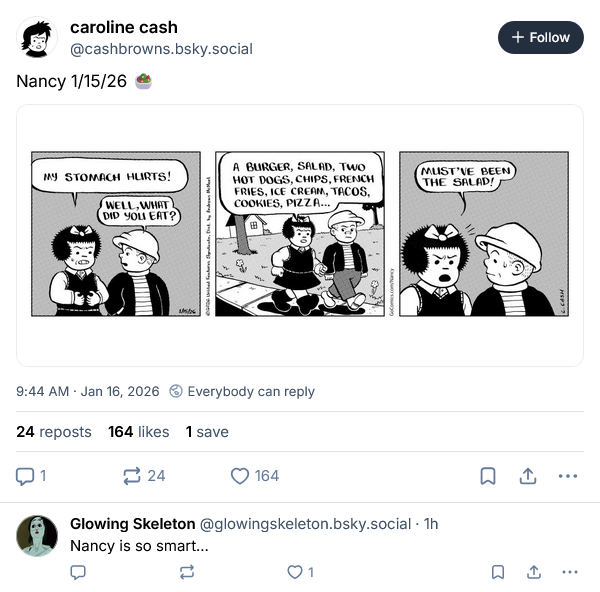Share Glowing Skeleton's reply
600x592 pixels.
(534, 572)
